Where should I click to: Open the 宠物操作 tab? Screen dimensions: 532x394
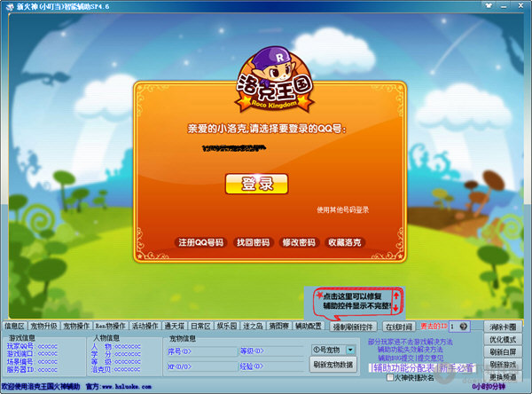click(76, 326)
